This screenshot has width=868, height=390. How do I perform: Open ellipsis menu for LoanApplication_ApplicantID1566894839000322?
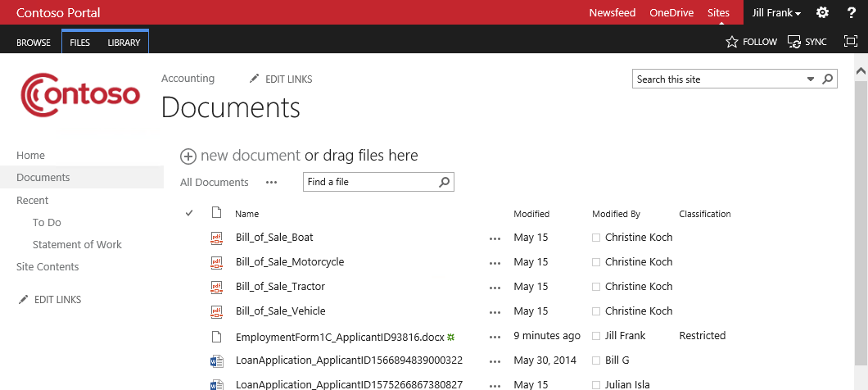pos(495,362)
